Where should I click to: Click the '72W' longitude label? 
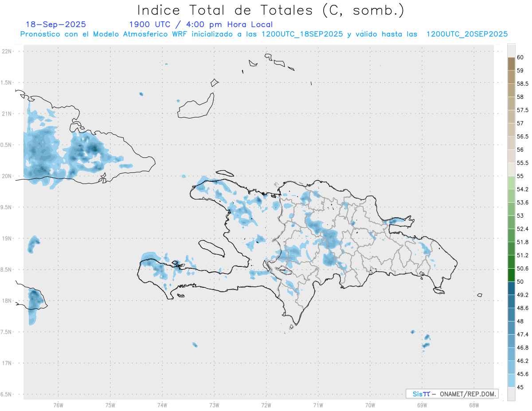click(266, 405)
